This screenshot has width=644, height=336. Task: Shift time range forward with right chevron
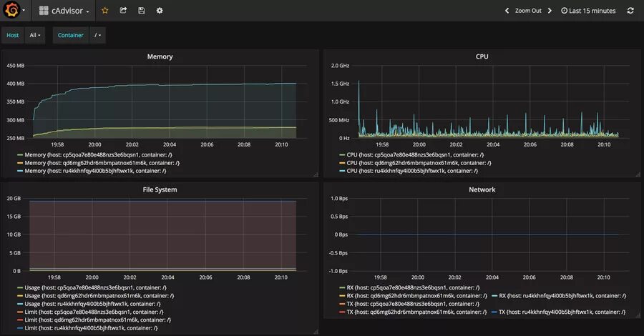[x=550, y=11]
